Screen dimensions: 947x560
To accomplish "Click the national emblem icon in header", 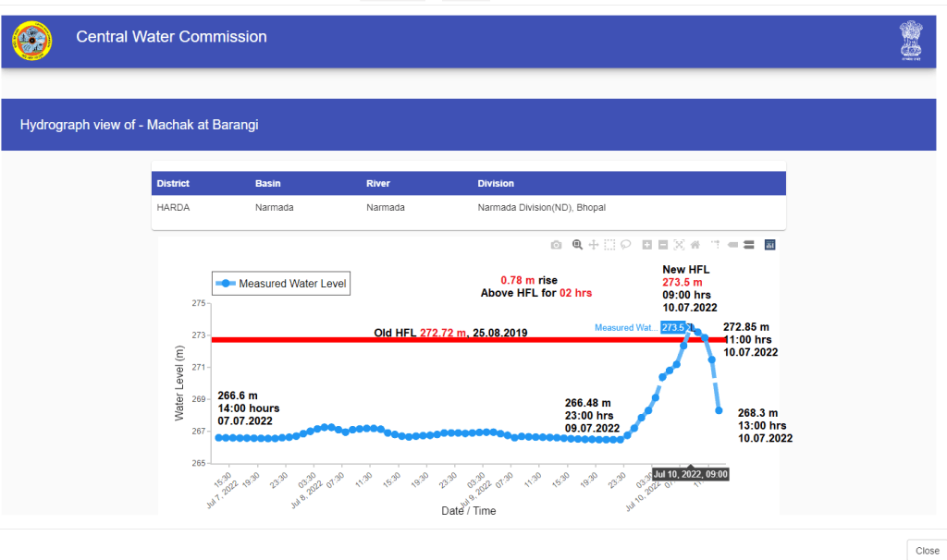I will [911, 41].
